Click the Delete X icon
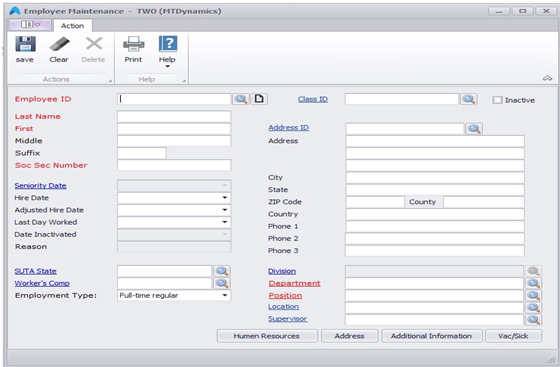The width and height of the screenshot is (560, 367). [94, 44]
